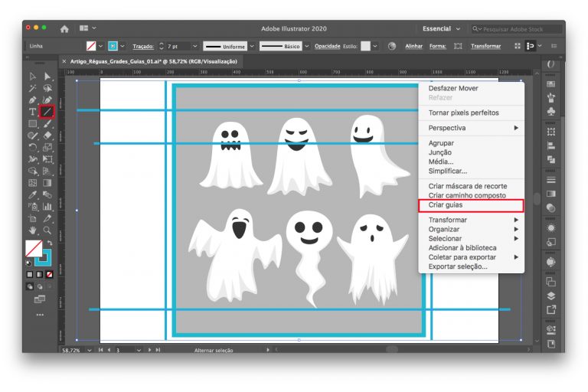
Task: Choose Desfazer Mover from context menu
Action: (471, 88)
